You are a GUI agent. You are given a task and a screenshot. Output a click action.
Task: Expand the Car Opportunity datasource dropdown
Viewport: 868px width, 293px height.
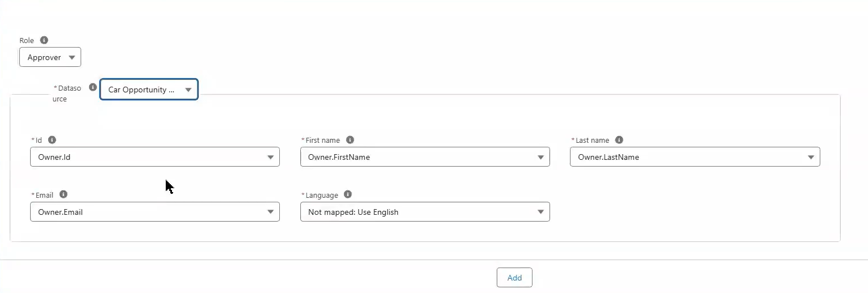pos(149,90)
